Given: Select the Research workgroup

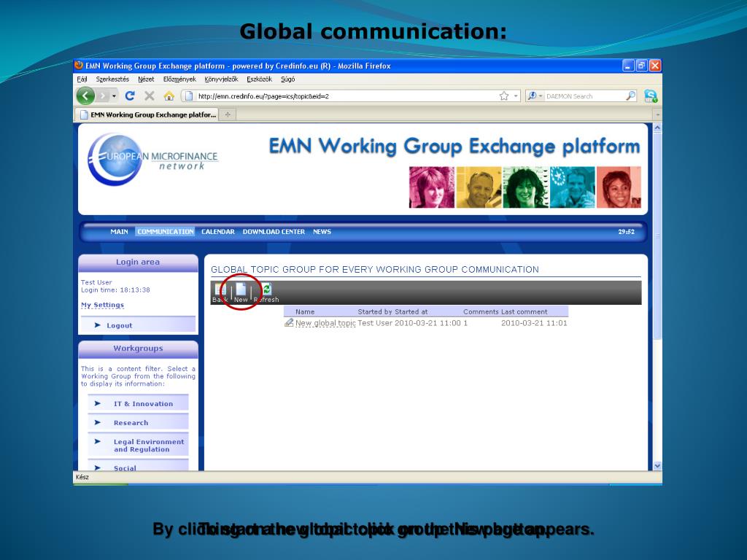Looking at the screenshot, I should pos(138,422).
